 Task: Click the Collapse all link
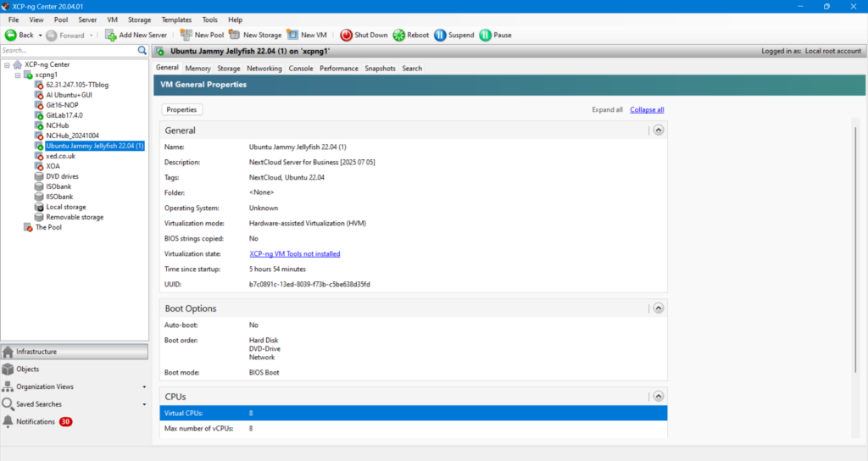pyautogui.click(x=647, y=109)
